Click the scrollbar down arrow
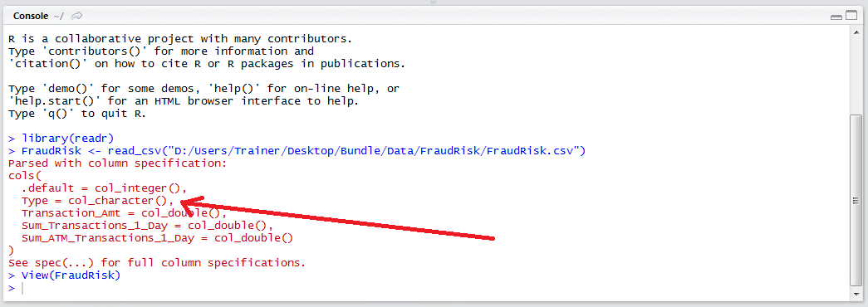 856,296
